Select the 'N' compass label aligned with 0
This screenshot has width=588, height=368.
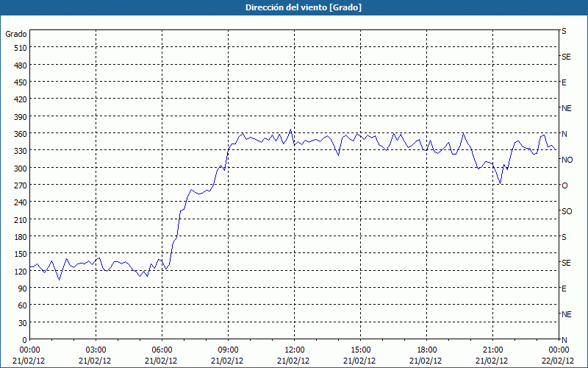[x=564, y=340]
